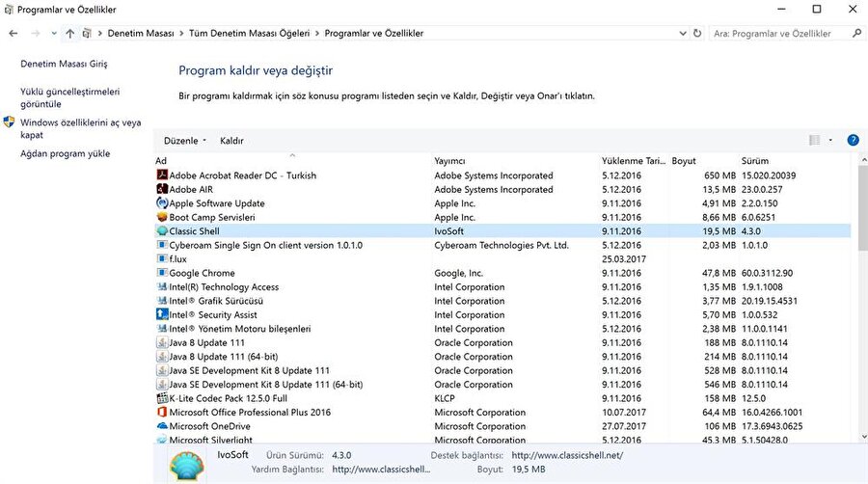Image resolution: width=868 pixels, height=484 pixels.
Task: Open the Yardım Bağlantısı classicshell link
Action: (381, 470)
